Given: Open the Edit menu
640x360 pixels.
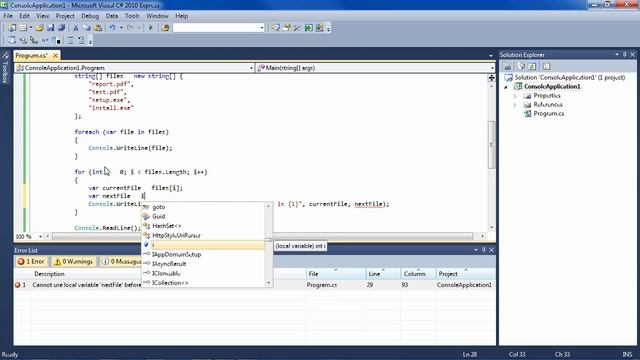Looking at the screenshot, I should tap(24, 16).
